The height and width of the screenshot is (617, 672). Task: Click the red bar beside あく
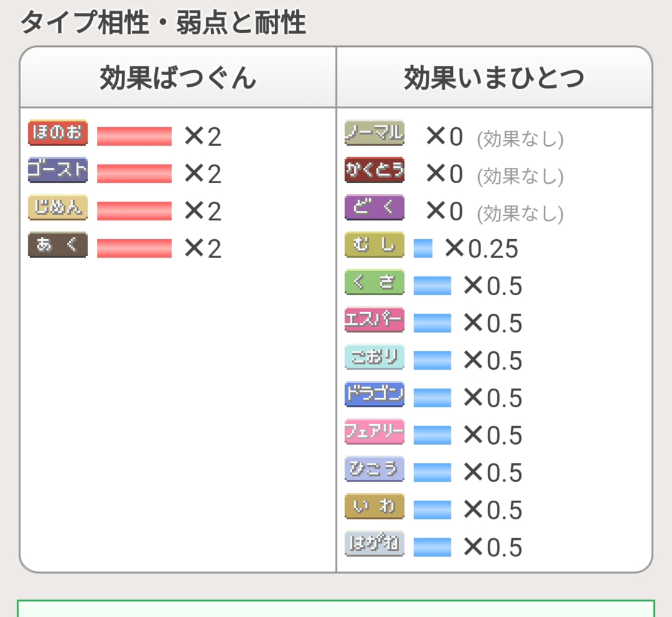134,248
